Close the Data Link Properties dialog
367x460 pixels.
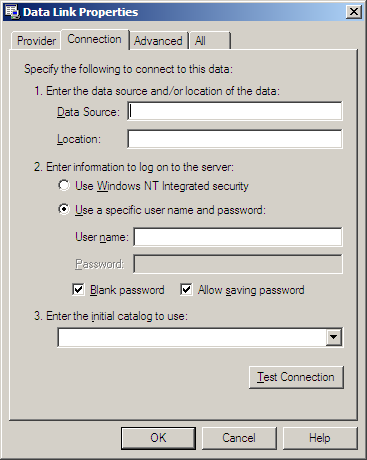(354, 12)
